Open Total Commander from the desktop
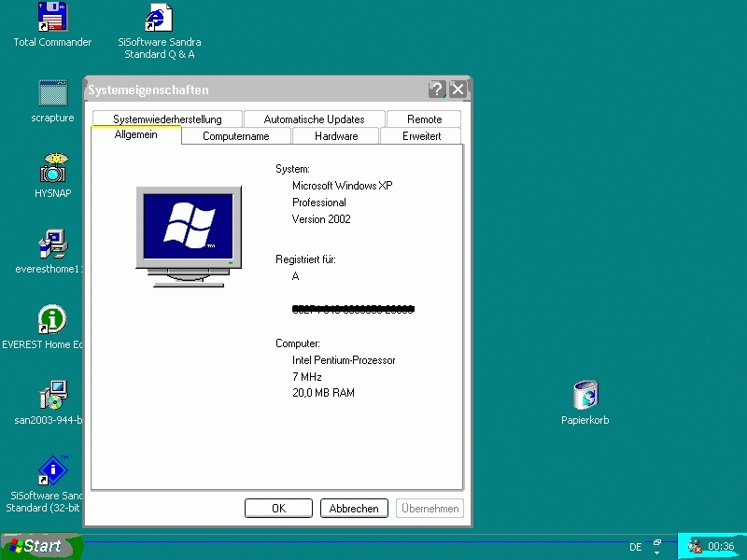The width and height of the screenshot is (747, 560). (51, 16)
